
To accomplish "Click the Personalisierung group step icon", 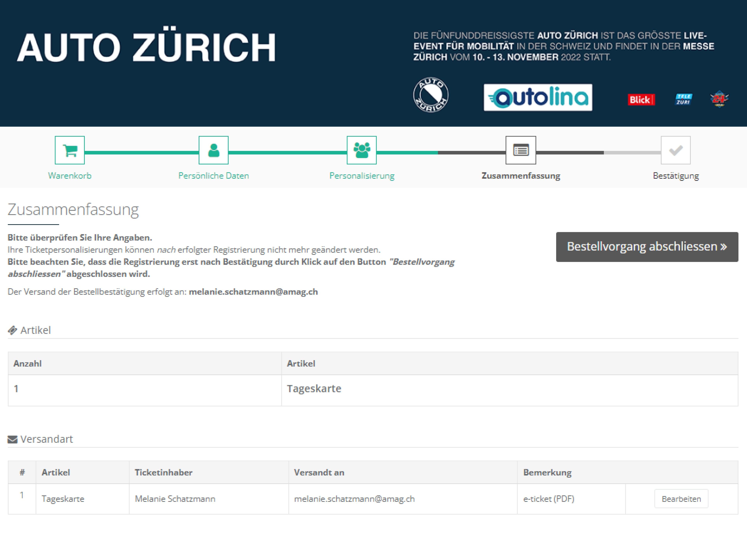I will 362,150.
